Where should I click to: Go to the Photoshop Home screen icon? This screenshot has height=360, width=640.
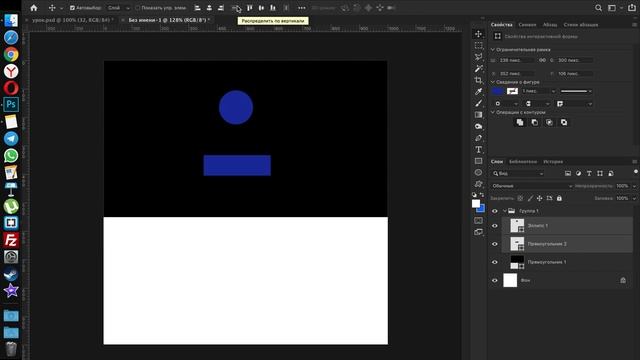(x=34, y=8)
